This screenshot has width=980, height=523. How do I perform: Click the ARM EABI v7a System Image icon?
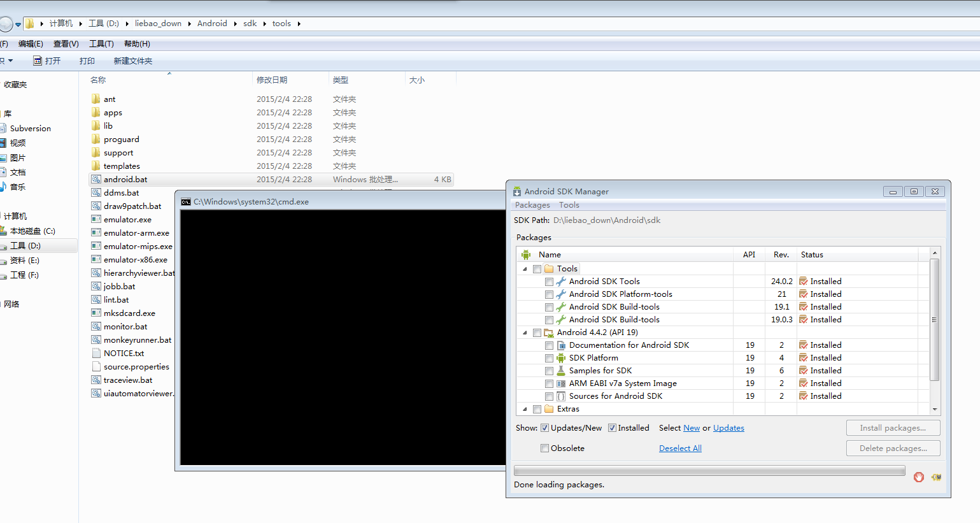[561, 383]
